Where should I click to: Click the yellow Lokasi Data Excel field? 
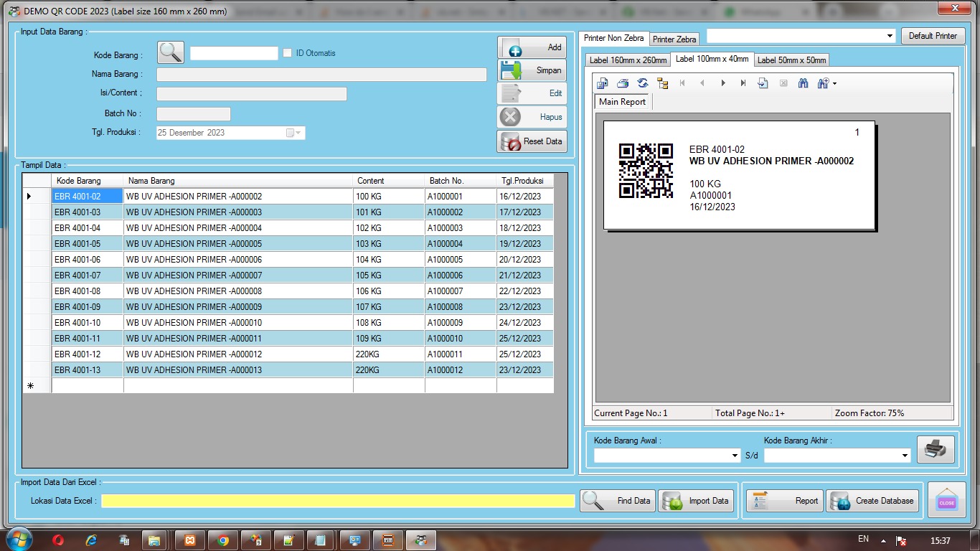337,501
